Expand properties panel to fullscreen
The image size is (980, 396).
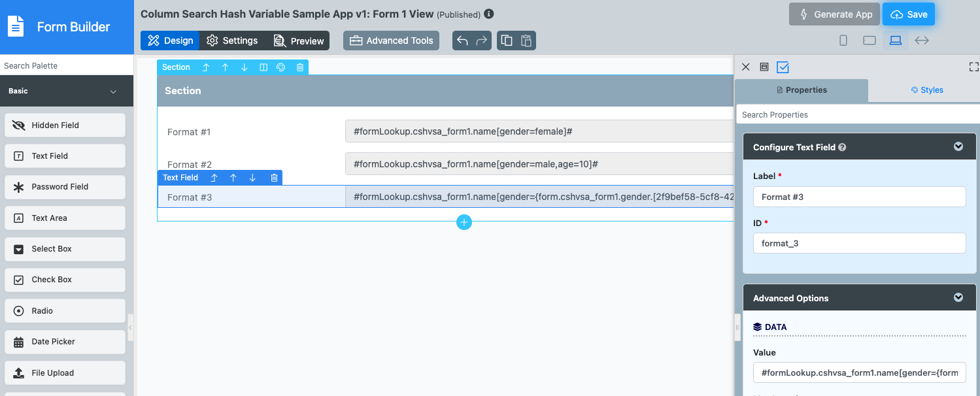point(973,67)
